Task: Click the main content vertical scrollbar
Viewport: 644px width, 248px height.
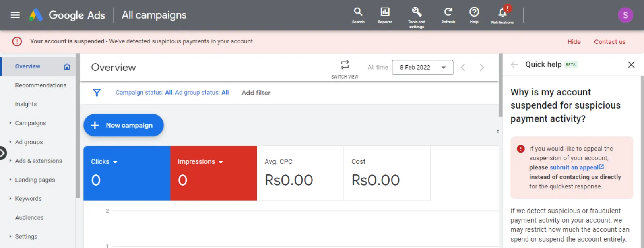Action: click(500, 85)
